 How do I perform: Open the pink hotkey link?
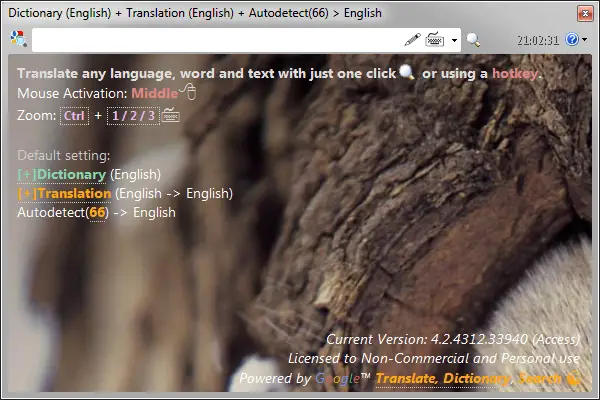click(x=515, y=73)
